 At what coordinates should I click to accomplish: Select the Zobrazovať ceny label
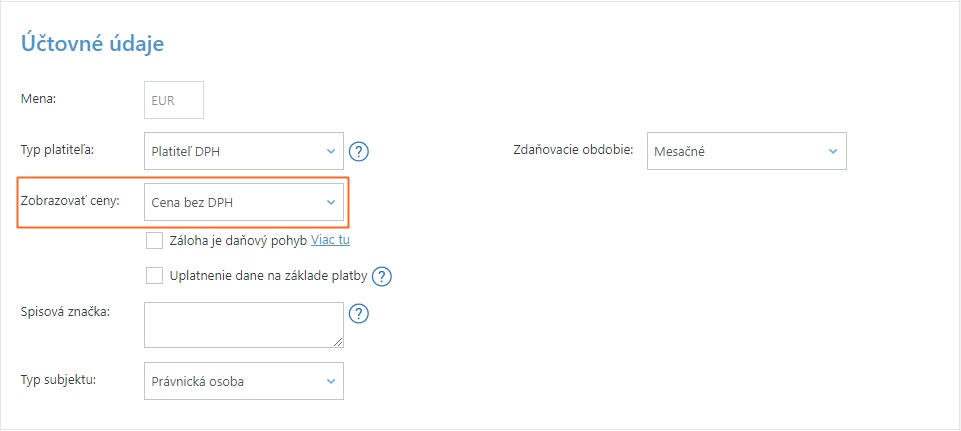pyautogui.click(x=70, y=201)
